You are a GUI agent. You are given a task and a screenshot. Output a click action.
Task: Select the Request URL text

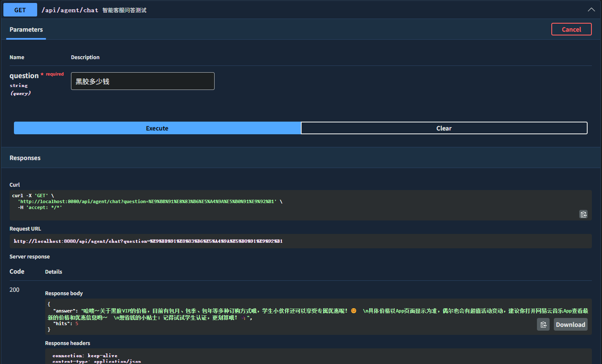(x=149, y=241)
